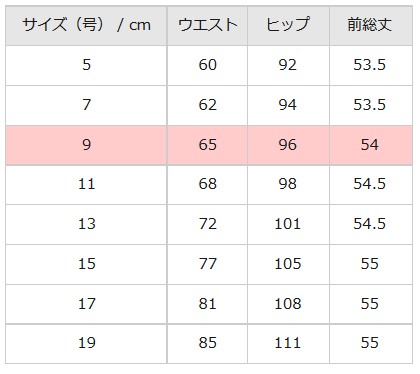
Task: Click hip value 101
Action: (288, 224)
